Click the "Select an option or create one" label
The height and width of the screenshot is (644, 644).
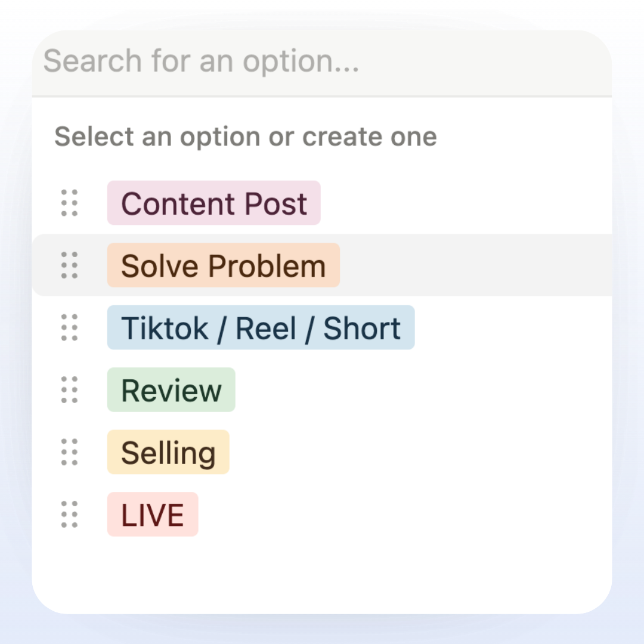tap(246, 137)
